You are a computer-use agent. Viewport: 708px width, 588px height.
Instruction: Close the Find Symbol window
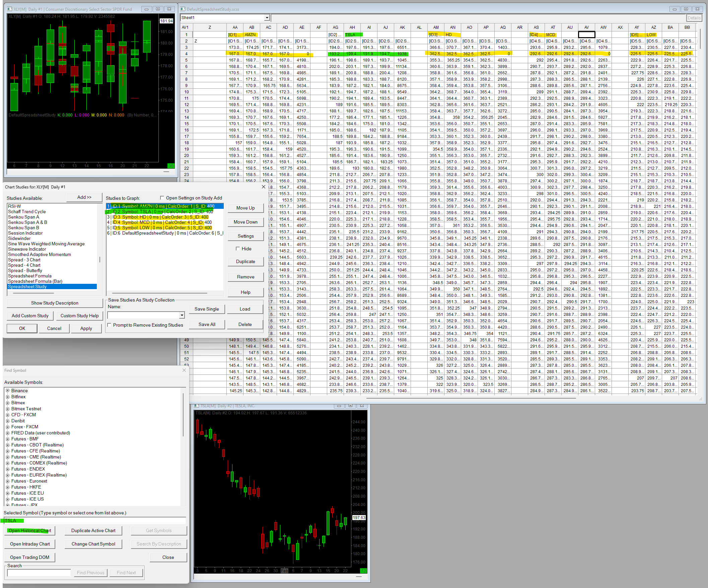click(184, 370)
